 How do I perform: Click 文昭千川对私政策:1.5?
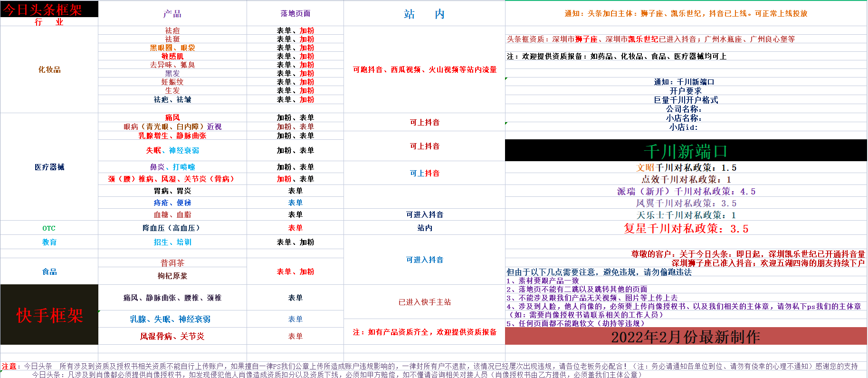[687, 167]
